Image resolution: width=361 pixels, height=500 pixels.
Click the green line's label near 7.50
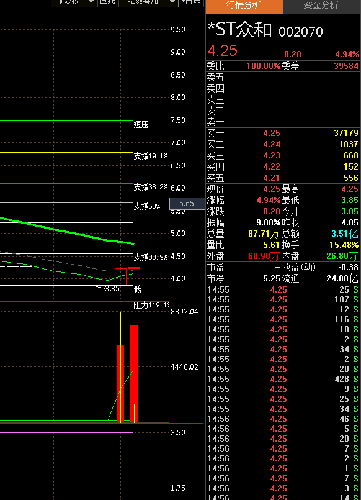click(141, 125)
